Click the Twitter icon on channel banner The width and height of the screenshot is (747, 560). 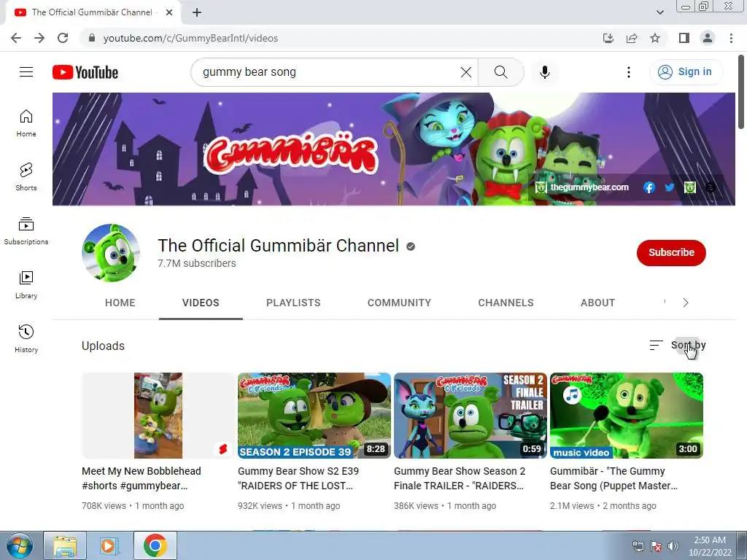click(670, 187)
